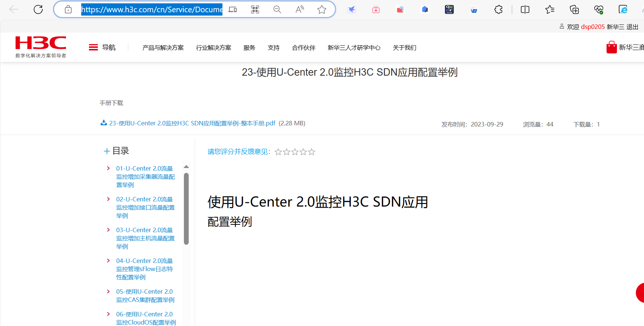Open the 关于我们 menu

(404, 47)
